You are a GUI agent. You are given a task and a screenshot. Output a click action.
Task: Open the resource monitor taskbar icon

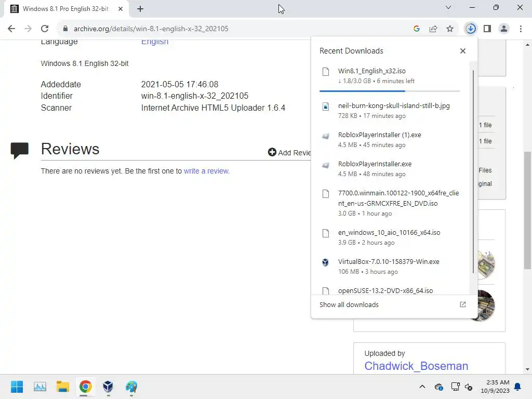[x=39, y=387]
